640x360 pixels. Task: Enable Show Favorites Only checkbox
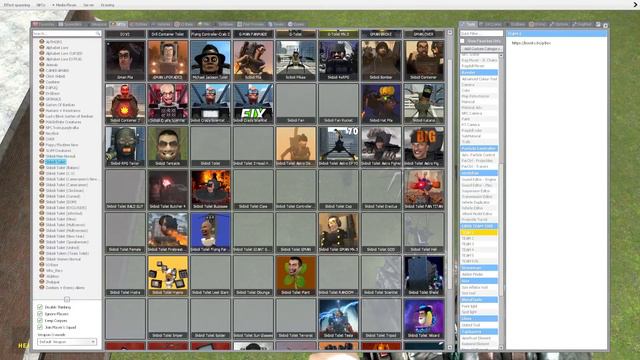point(462,41)
